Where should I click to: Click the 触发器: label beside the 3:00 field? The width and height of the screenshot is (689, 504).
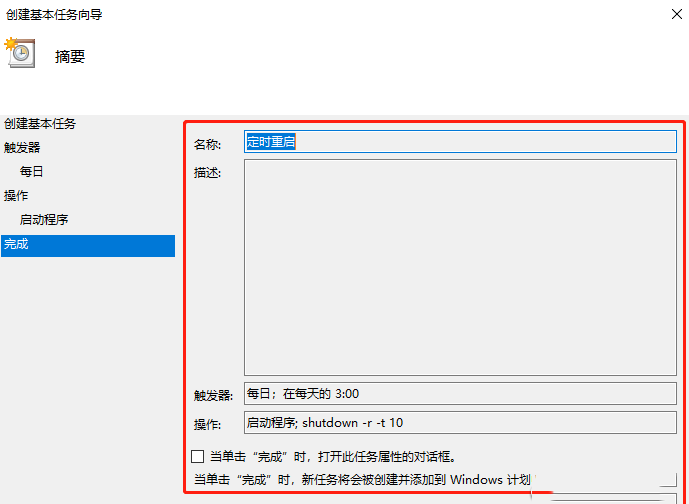[214, 396]
